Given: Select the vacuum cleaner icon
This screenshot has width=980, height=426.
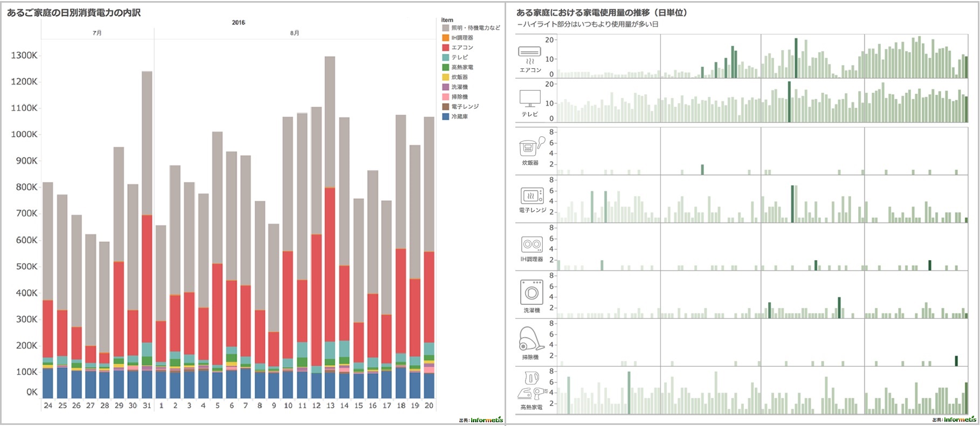Looking at the screenshot, I should click(530, 340).
